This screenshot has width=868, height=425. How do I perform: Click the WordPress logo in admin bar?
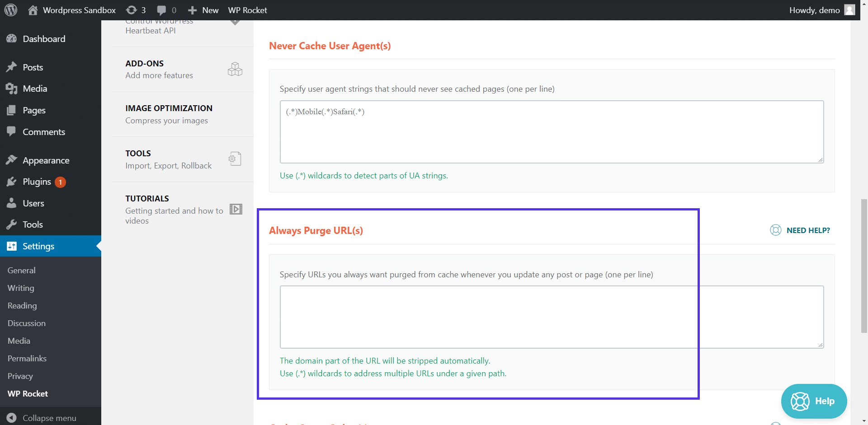[10, 10]
